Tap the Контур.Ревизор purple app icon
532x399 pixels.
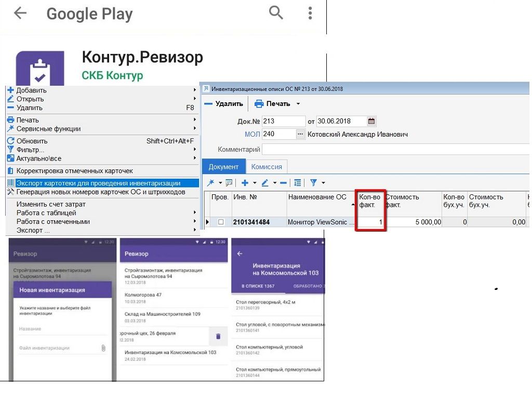(40, 68)
